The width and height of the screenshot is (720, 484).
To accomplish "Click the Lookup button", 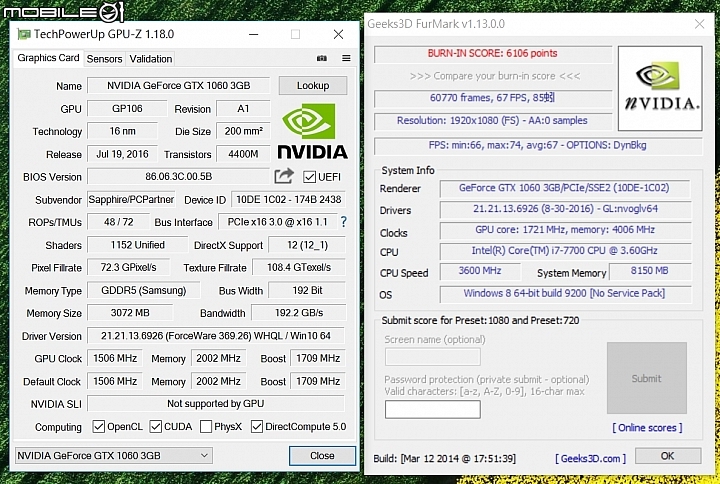I will point(313,85).
